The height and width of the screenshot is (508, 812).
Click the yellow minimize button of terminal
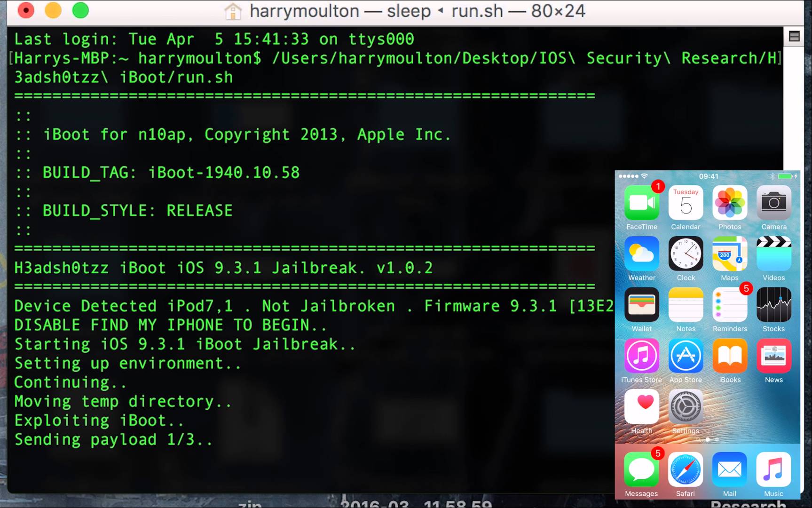[x=53, y=10]
